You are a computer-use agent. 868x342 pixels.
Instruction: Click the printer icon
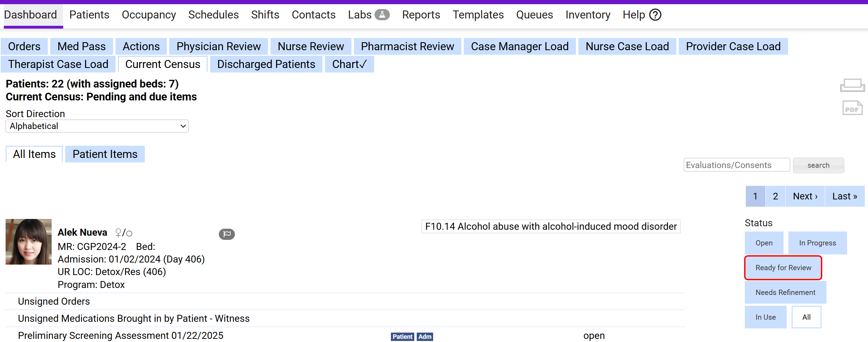click(852, 85)
